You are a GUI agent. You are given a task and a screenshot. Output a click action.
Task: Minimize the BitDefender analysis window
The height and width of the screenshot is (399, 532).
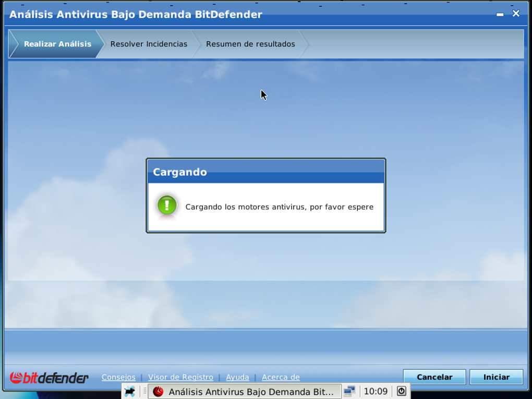pyautogui.click(x=500, y=14)
